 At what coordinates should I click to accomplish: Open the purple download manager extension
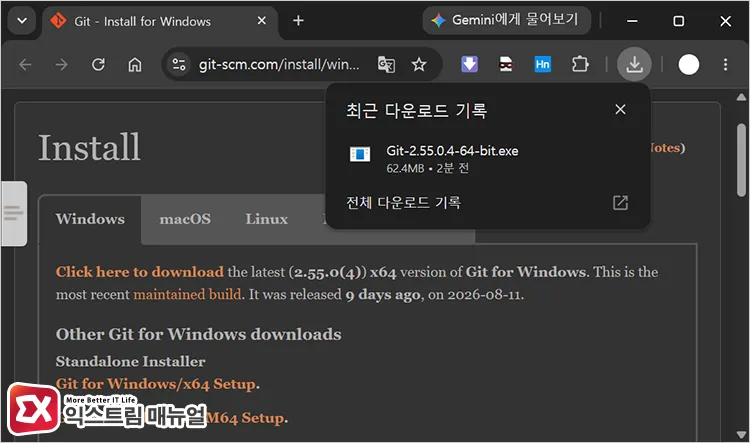point(469,64)
